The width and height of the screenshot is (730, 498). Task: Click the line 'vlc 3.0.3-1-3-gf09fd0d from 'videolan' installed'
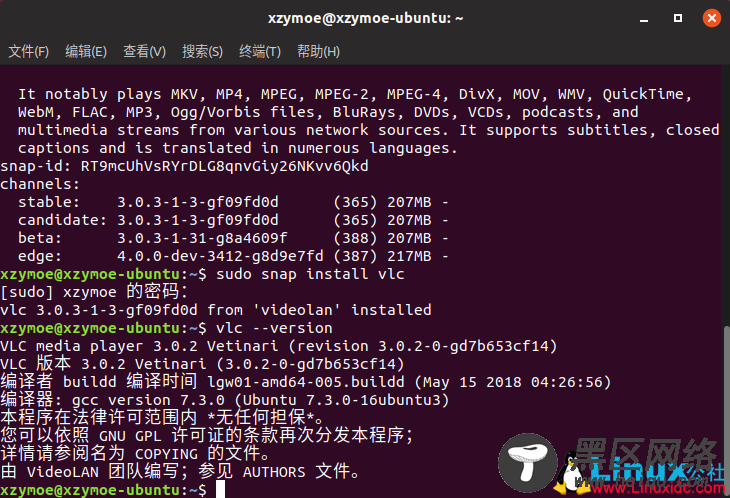[x=216, y=310]
